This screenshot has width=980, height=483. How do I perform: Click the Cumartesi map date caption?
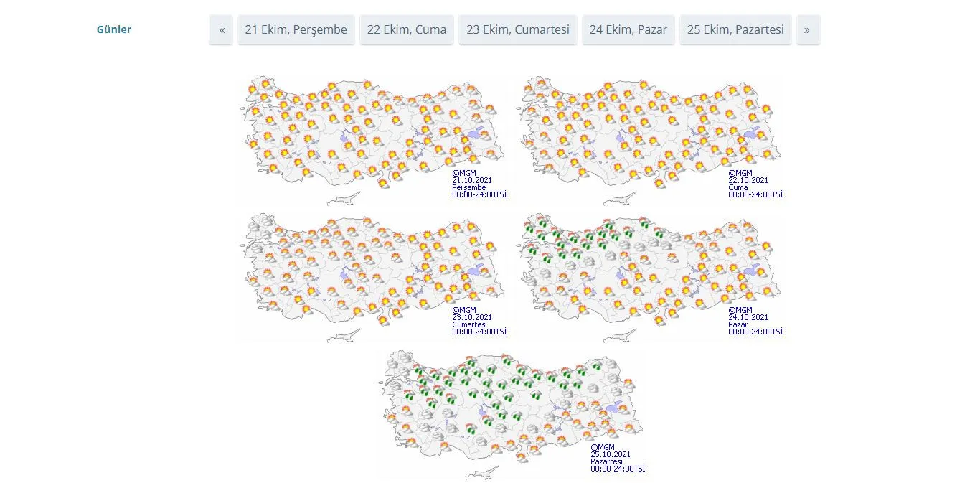click(x=472, y=318)
